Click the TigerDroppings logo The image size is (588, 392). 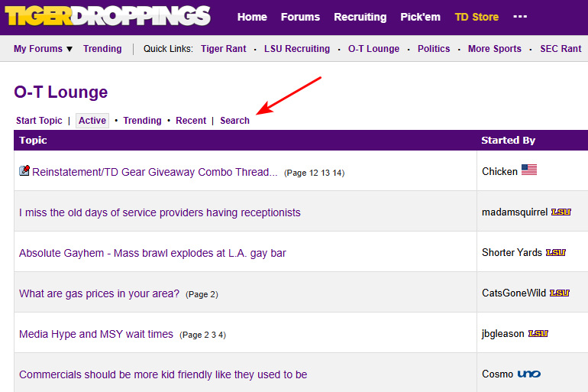tap(108, 16)
